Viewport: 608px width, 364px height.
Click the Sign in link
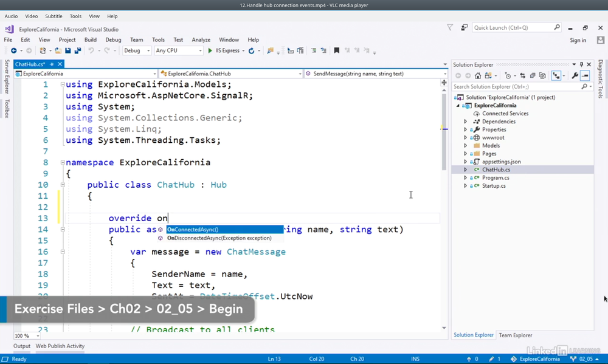(x=578, y=40)
